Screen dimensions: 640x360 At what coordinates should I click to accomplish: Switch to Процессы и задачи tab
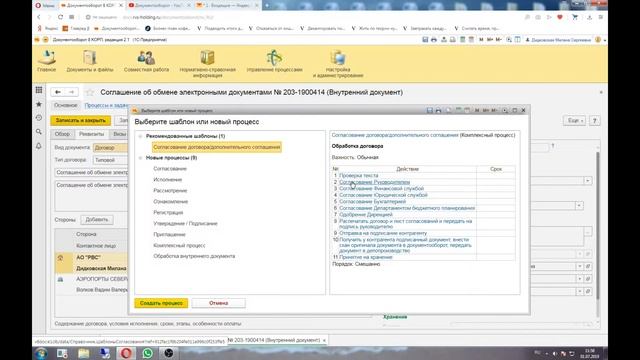click(x=107, y=105)
